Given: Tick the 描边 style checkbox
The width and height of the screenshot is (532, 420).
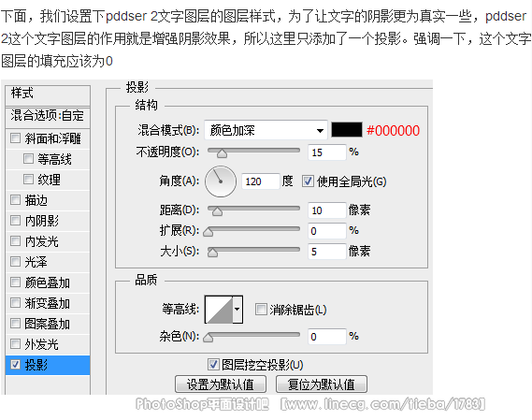Looking at the screenshot, I should tap(15, 199).
